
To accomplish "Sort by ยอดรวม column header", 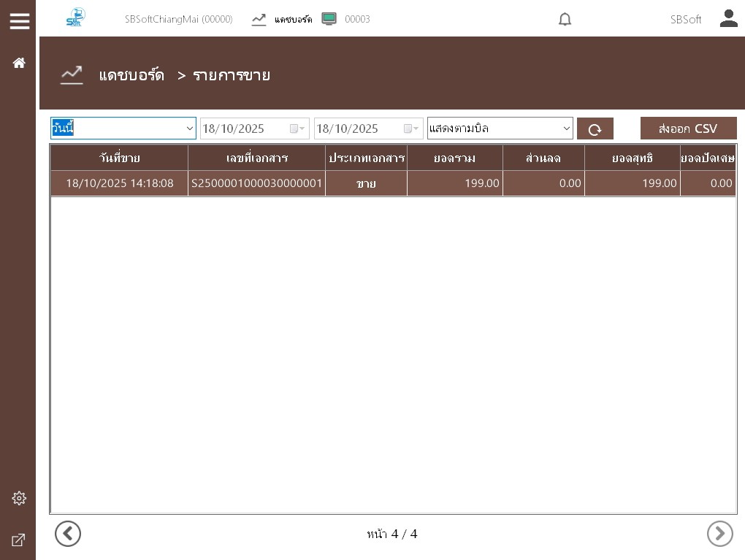I will coord(454,158).
